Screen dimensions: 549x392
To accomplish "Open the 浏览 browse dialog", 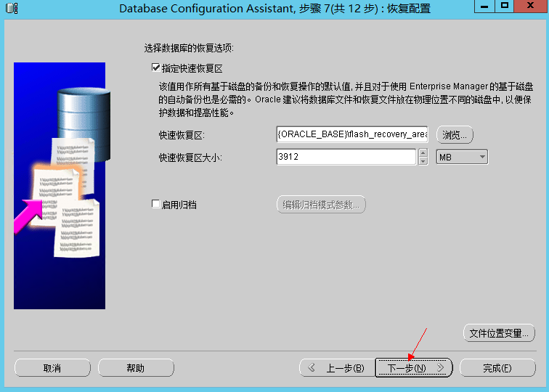I will [455, 134].
